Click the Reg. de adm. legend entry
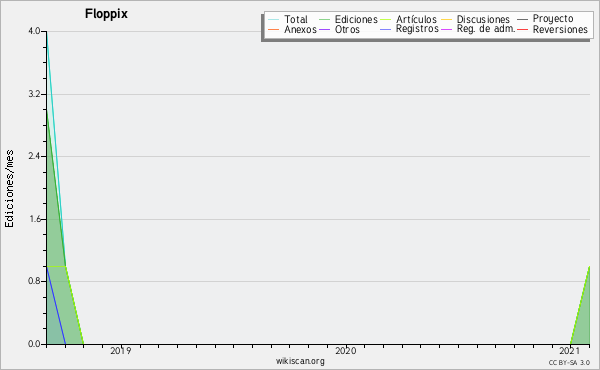Image resolution: width=600 pixels, height=370 pixels. 486,29
